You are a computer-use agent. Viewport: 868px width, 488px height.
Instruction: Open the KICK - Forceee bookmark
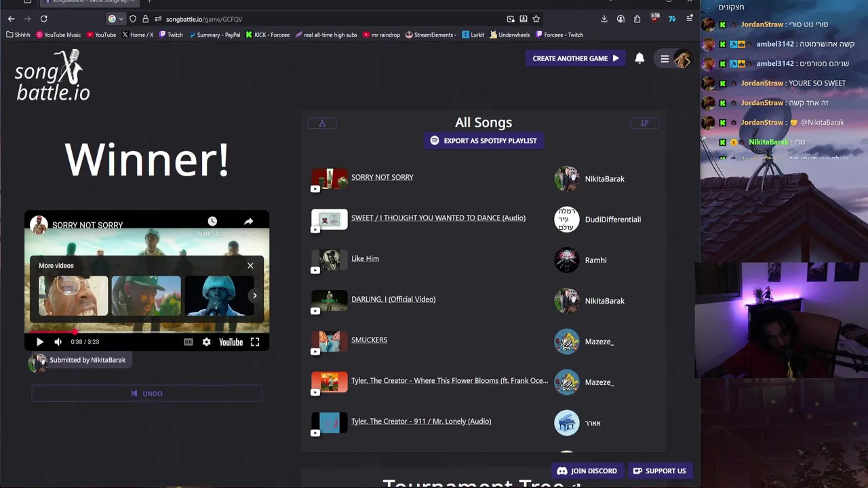pos(268,35)
